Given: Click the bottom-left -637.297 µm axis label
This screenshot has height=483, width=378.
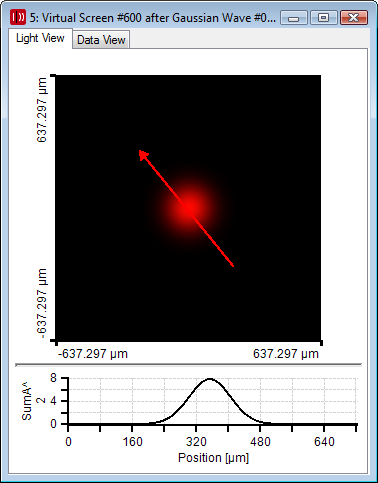Looking at the screenshot, I should [x=93, y=354].
